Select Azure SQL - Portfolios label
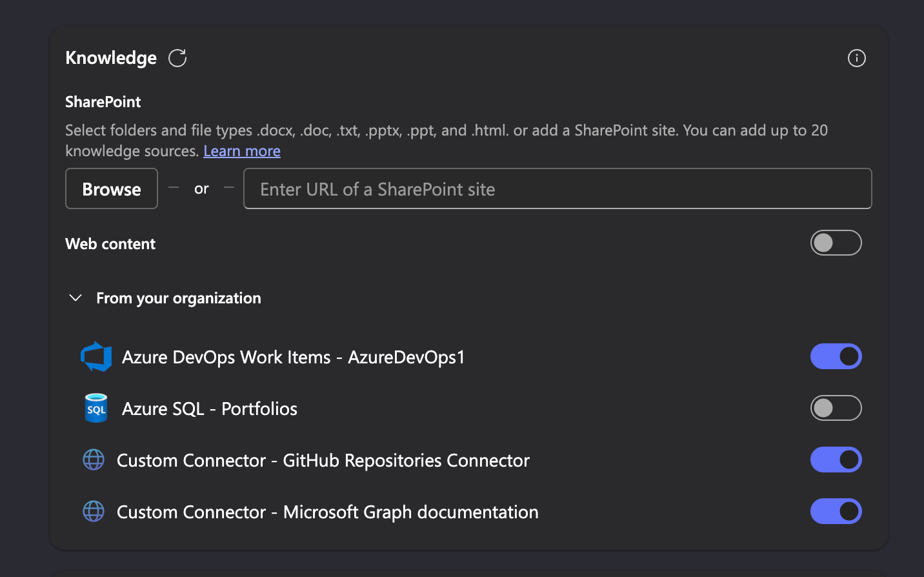The height and width of the screenshot is (577, 924). pos(210,409)
